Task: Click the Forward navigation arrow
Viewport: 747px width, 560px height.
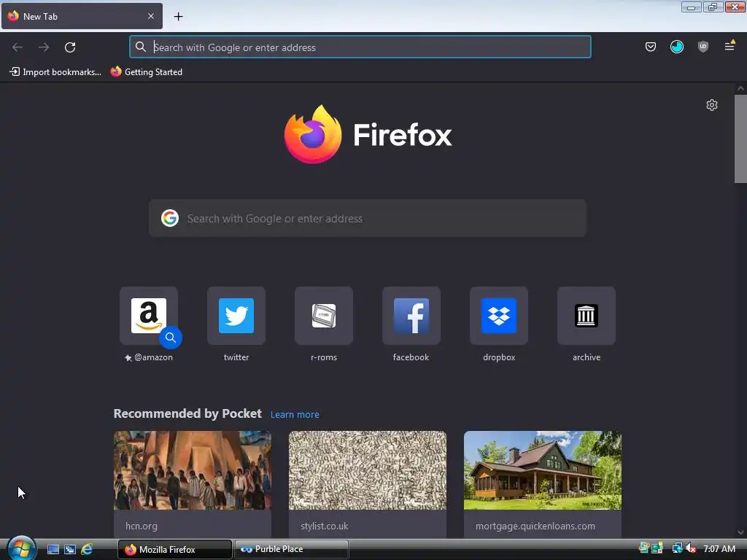Action: click(44, 47)
